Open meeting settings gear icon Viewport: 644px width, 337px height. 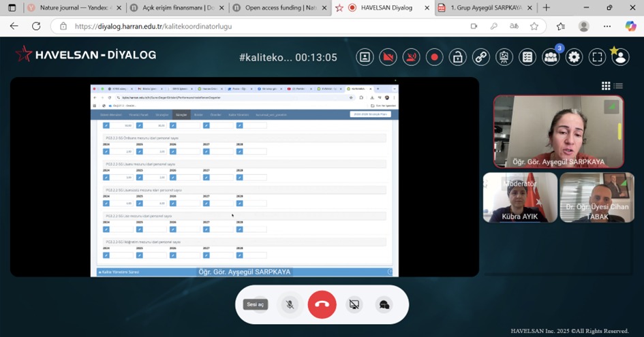574,57
